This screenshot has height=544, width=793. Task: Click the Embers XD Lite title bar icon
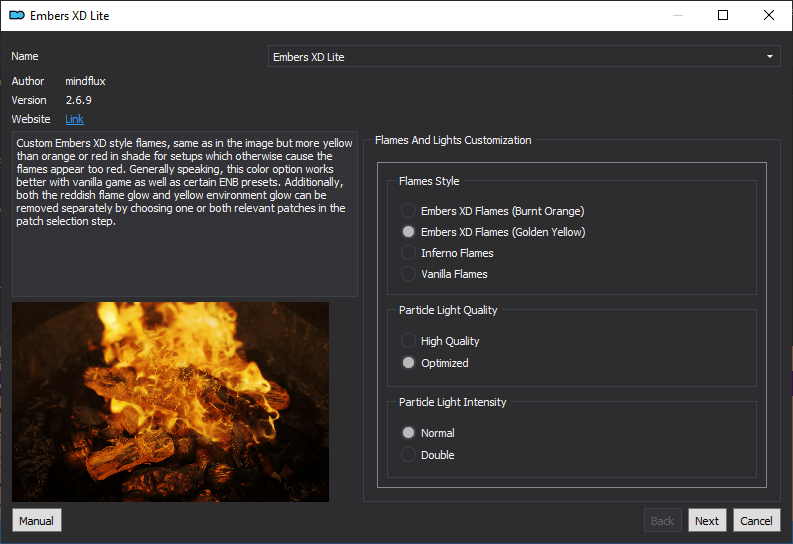click(x=17, y=15)
